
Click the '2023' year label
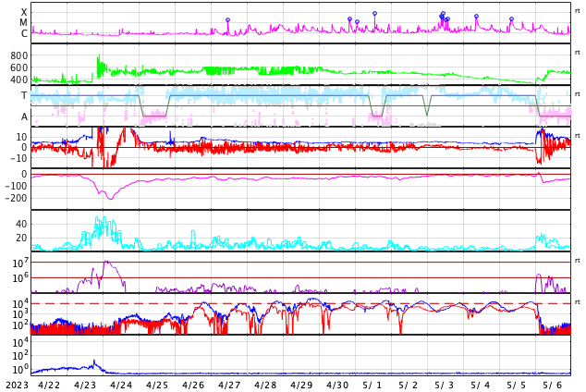pyautogui.click(x=17, y=385)
